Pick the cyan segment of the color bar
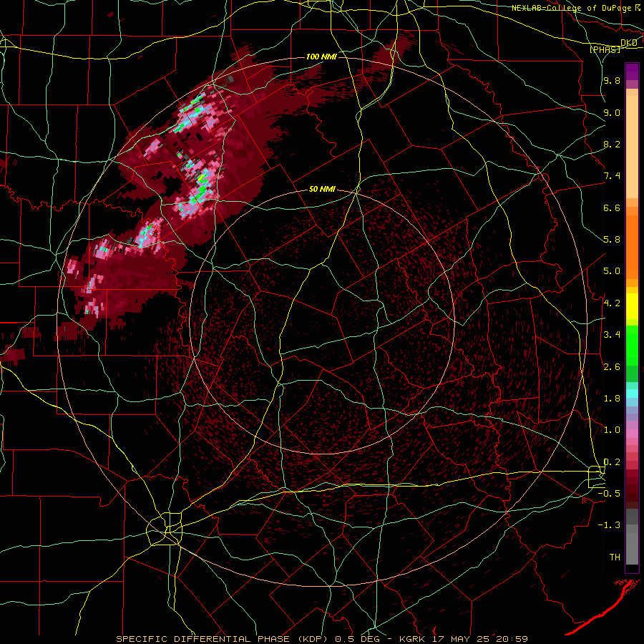Screen dimensions: 644x644 [632, 394]
